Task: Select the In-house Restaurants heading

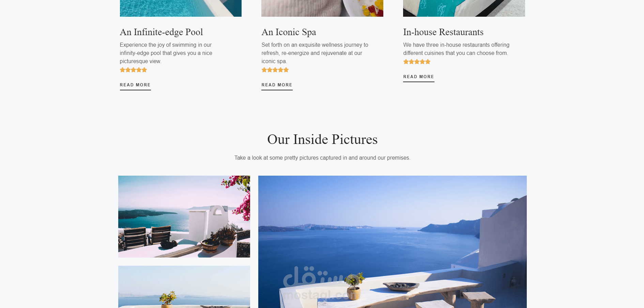Action: [x=443, y=32]
